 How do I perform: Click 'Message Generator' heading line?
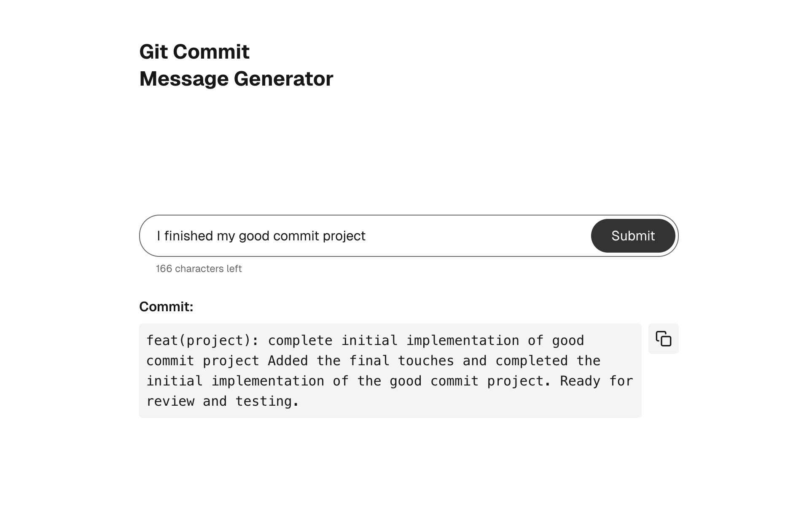tap(236, 78)
